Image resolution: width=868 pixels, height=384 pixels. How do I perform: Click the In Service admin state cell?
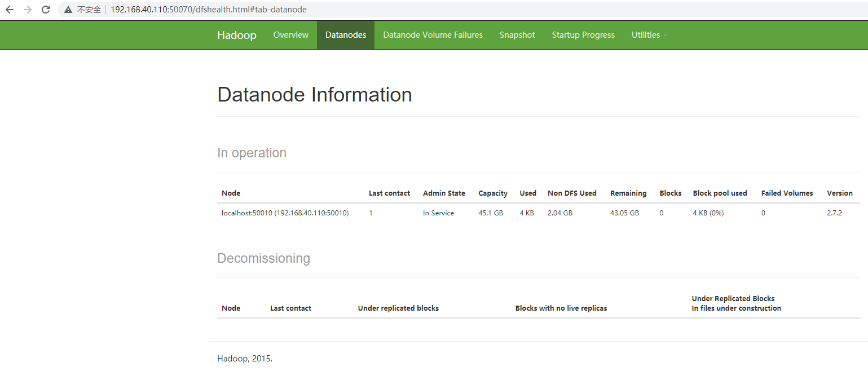[x=438, y=213]
